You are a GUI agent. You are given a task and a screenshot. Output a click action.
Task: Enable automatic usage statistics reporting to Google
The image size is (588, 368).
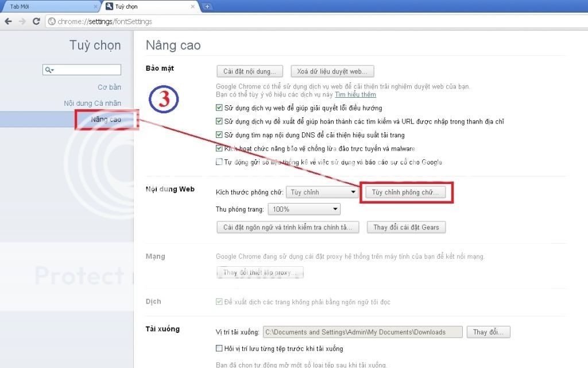[219, 162]
